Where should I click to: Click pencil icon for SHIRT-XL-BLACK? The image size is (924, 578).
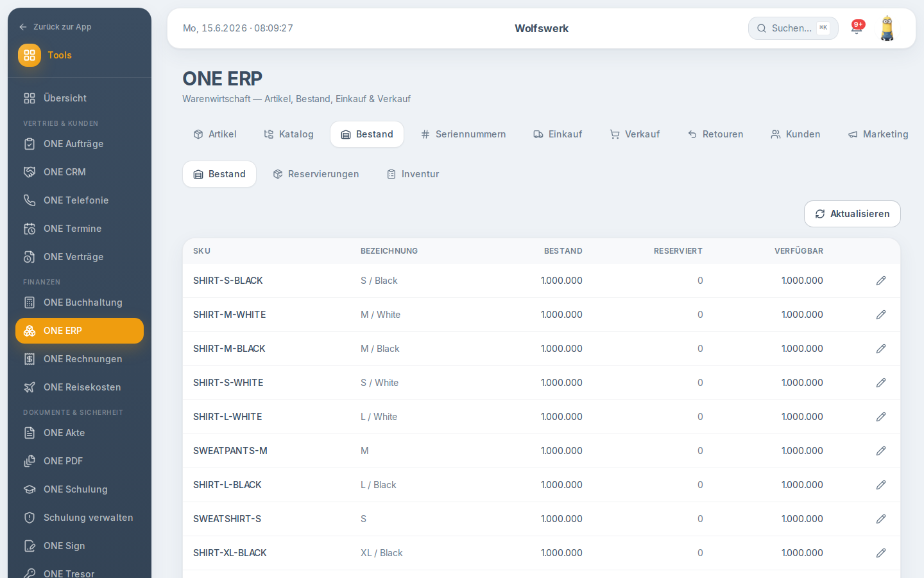tap(881, 553)
